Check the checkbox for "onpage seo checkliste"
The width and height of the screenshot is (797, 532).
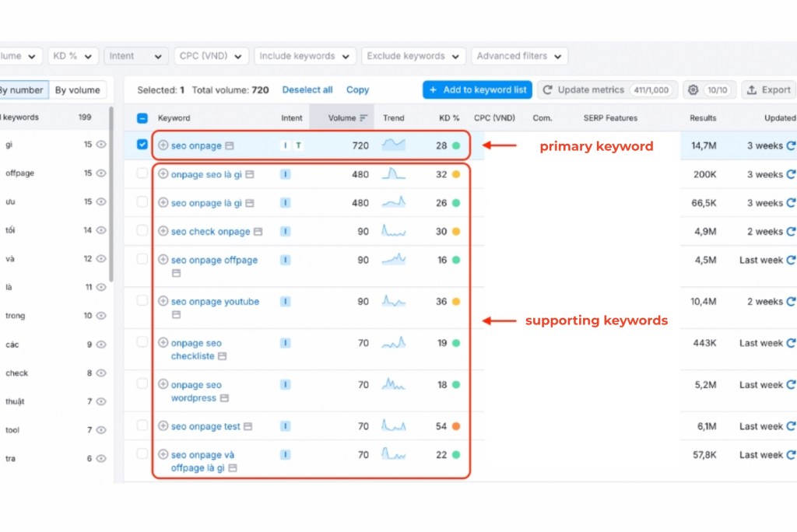click(142, 342)
